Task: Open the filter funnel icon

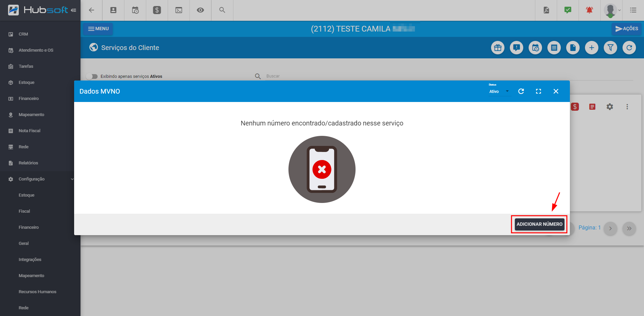Action: [x=610, y=48]
